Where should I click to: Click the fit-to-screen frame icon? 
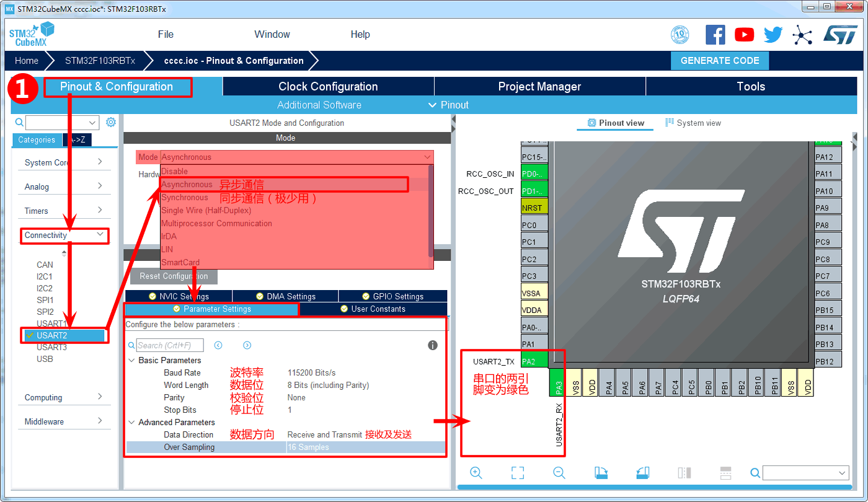[x=518, y=473]
